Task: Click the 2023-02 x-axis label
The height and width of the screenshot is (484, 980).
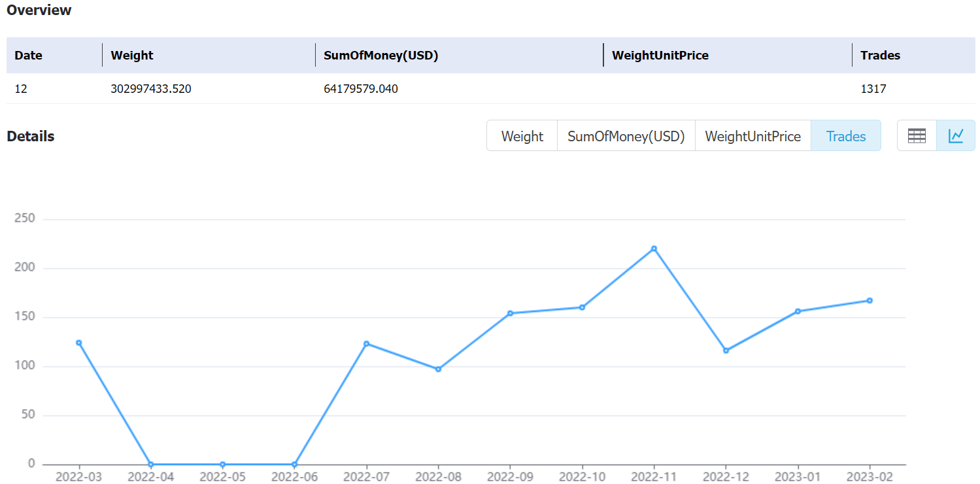Action: [870, 476]
